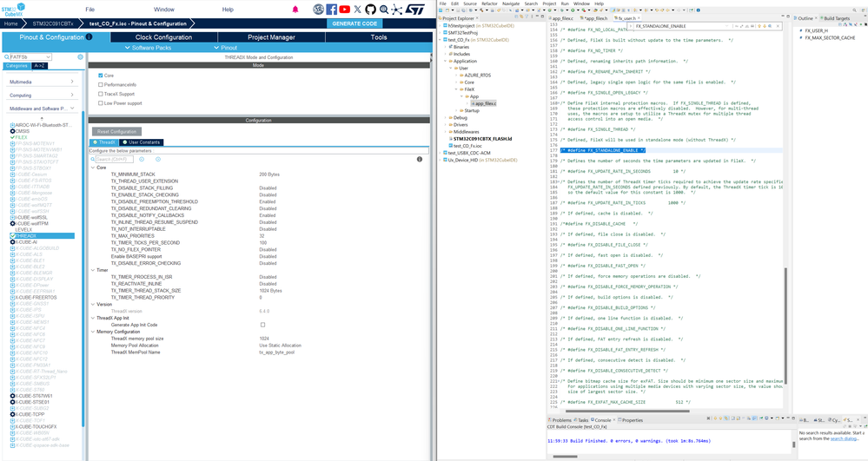Click the gear icon above the categories list
Image resolution: width=868 pixels, height=461 pixels.
pyautogui.click(x=80, y=57)
